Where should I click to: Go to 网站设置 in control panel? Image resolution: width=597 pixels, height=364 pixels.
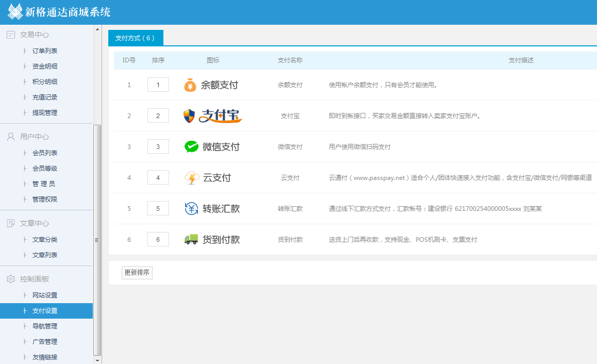click(x=45, y=295)
